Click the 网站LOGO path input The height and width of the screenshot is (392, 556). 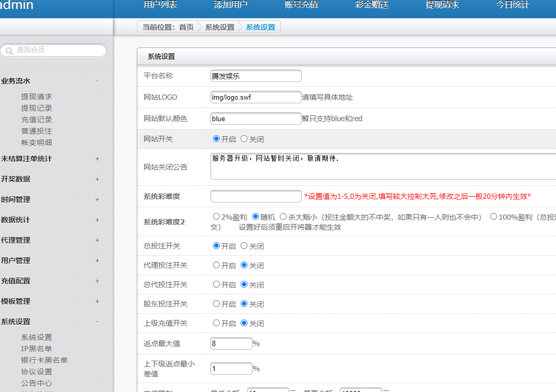coord(256,97)
